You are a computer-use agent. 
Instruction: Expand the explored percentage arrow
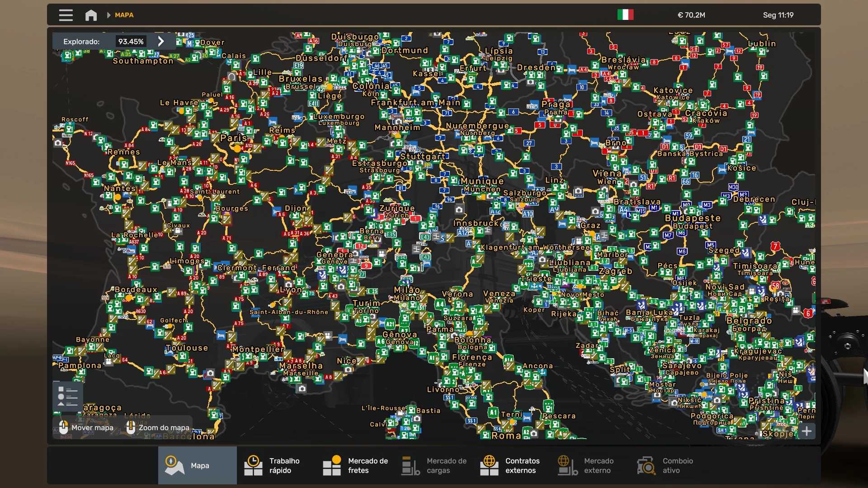click(161, 41)
